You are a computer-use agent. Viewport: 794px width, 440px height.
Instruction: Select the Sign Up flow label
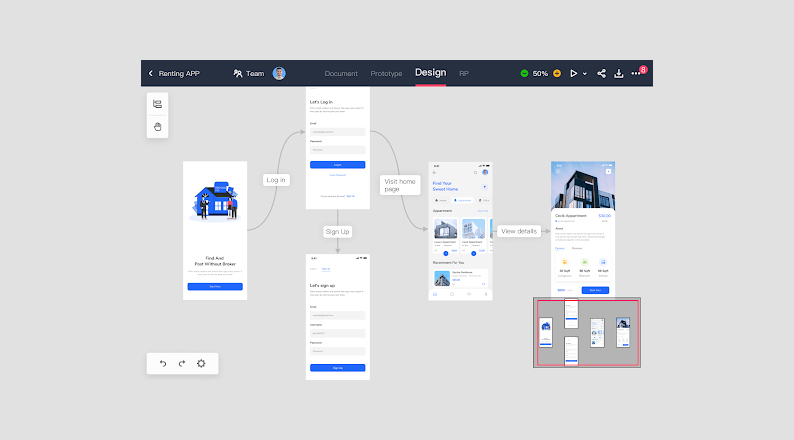pos(337,231)
